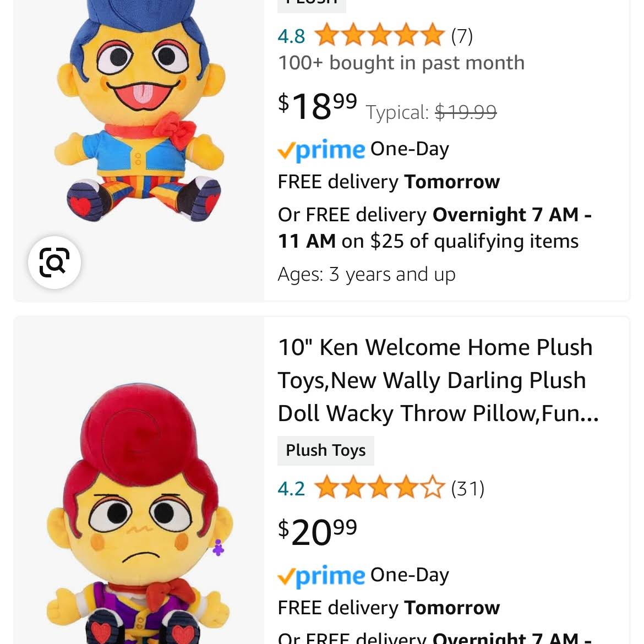Click "100+ bought in past month" text
Viewport: 644px width, 644px height.
[x=401, y=63]
